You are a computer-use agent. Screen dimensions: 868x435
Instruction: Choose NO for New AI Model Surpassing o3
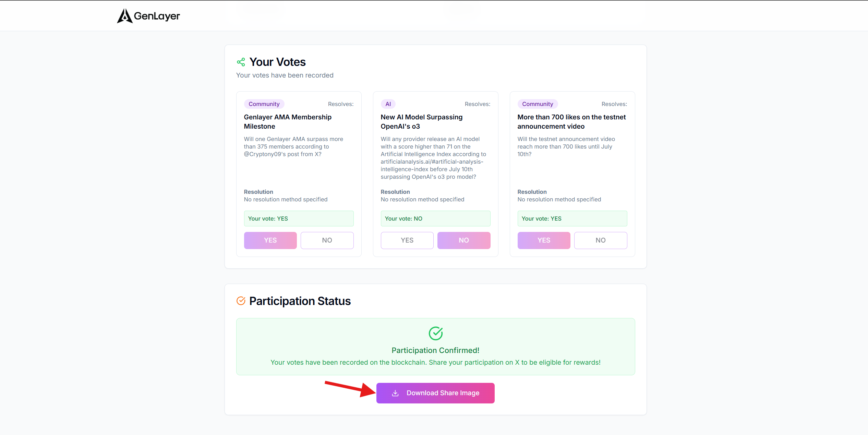pos(464,240)
